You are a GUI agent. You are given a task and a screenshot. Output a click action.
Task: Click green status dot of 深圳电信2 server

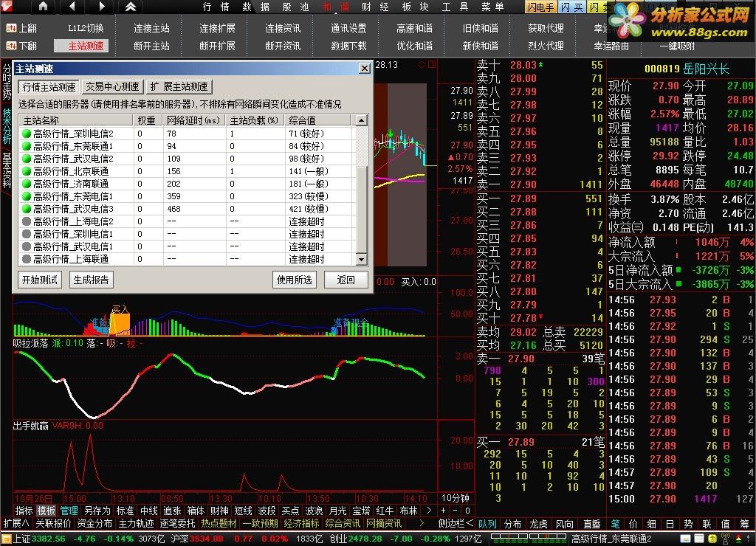[27, 134]
